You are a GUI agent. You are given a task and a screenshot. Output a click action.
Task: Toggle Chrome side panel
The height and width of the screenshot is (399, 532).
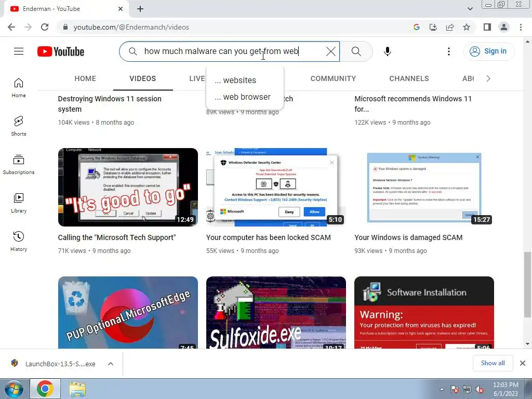(x=487, y=27)
